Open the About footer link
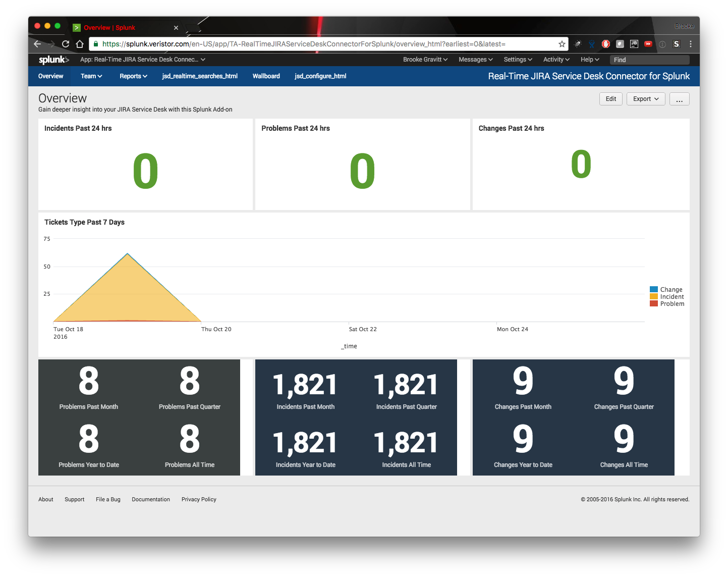The image size is (728, 577). 46,499
